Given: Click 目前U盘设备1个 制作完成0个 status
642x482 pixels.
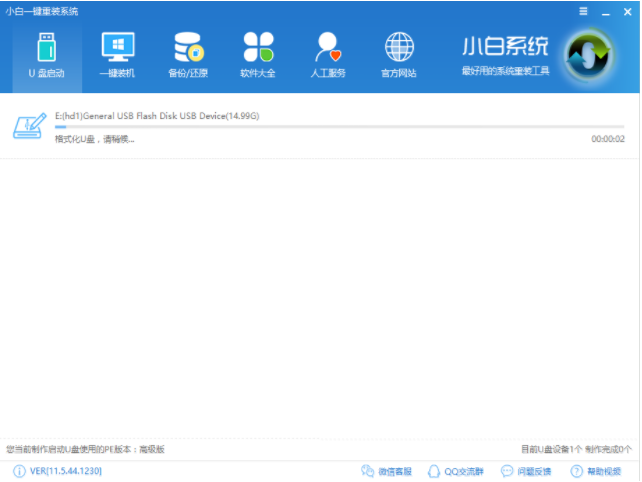Looking at the screenshot, I should point(576,449).
